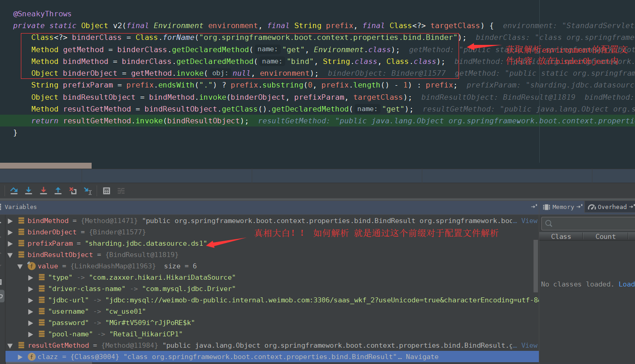Click the Step Over debugger icon
Viewport: 635px width, 364px height.
pyautogui.click(x=14, y=191)
